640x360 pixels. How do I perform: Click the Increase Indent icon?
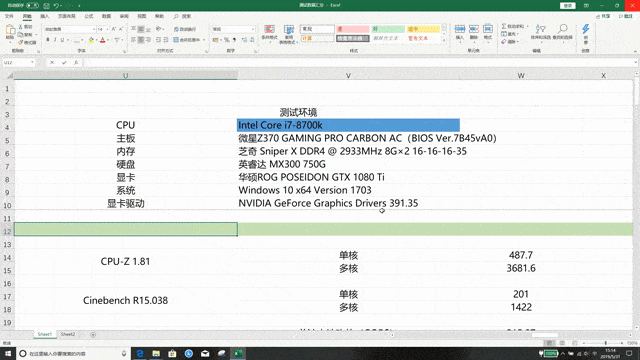[166, 40]
